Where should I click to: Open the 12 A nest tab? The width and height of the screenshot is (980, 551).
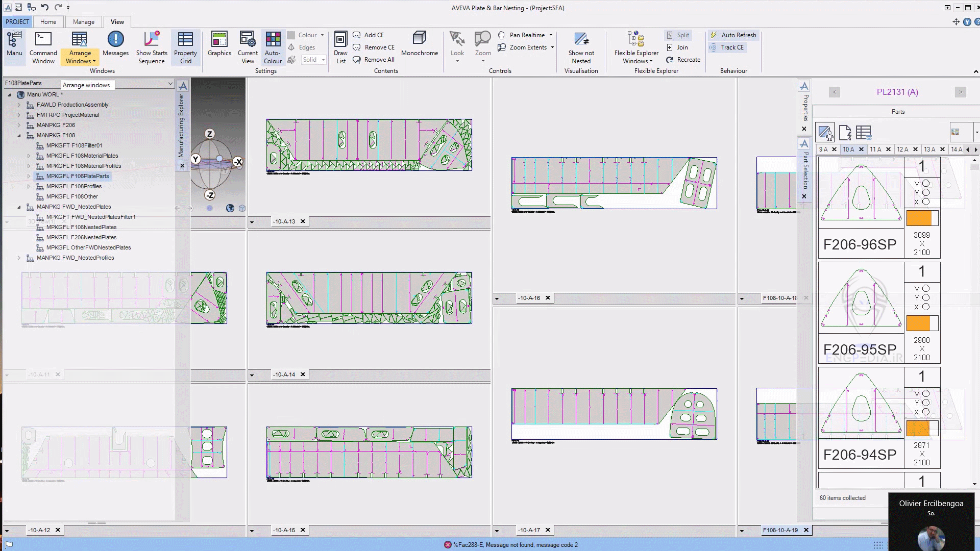coord(902,149)
